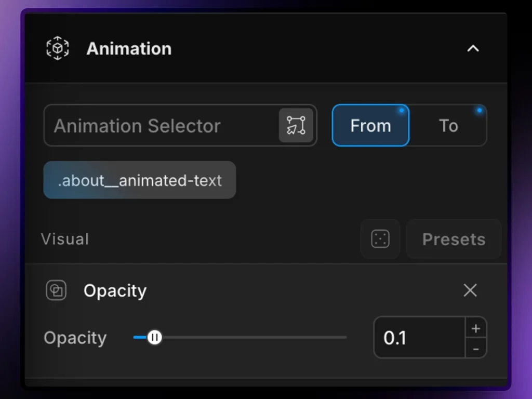Click the Opacity slider handle
The image size is (532, 399).
[x=154, y=338]
